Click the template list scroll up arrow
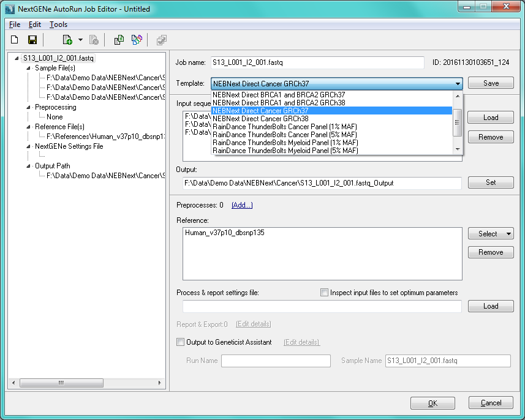525x420 pixels. (x=458, y=96)
